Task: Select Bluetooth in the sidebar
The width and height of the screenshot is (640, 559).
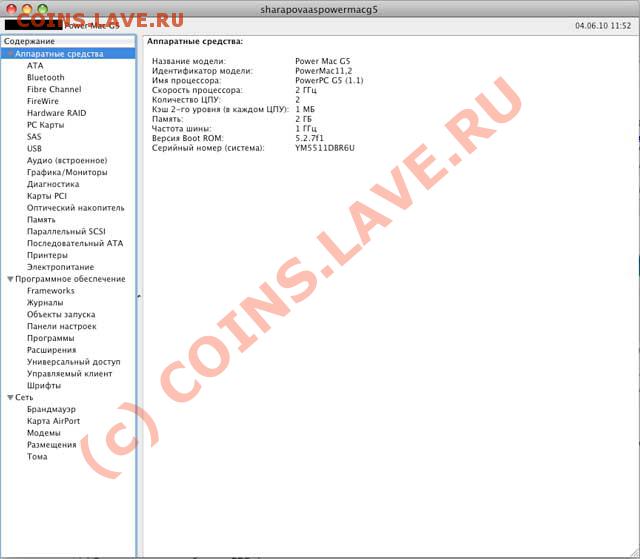Action: 46,78
